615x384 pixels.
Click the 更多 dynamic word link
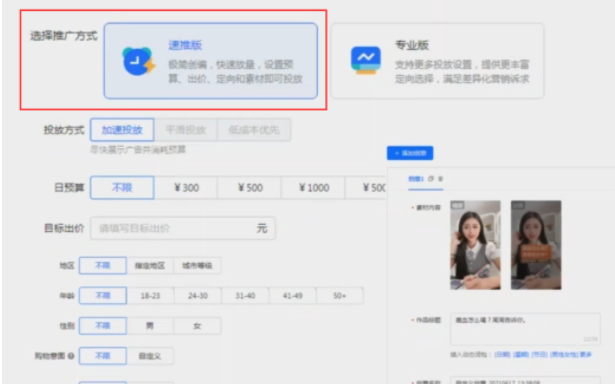[586, 354]
